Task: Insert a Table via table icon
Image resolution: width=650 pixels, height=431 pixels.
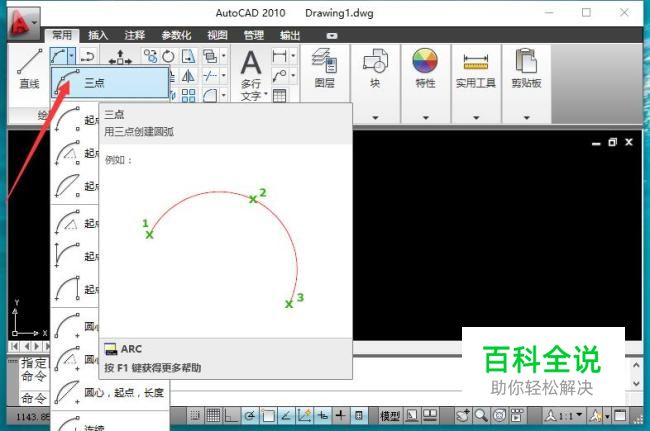Action: tap(279, 96)
